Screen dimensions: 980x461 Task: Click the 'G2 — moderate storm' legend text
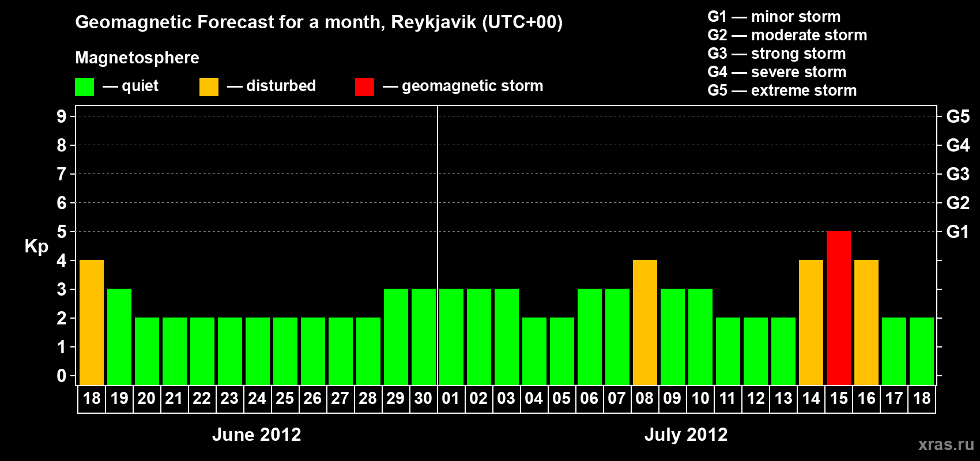coord(787,35)
